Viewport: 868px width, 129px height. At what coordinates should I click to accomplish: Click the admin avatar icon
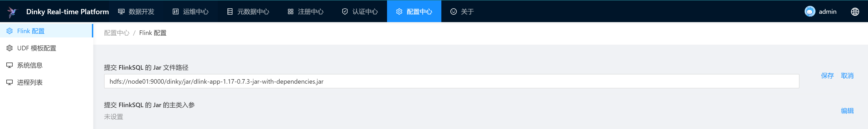pyautogui.click(x=809, y=12)
